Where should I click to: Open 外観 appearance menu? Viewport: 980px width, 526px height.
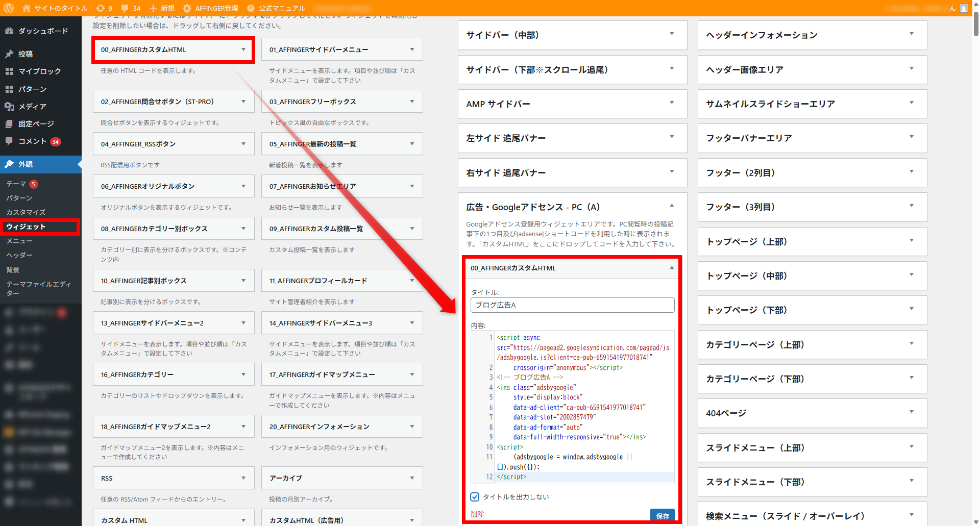tap(41, 164)
